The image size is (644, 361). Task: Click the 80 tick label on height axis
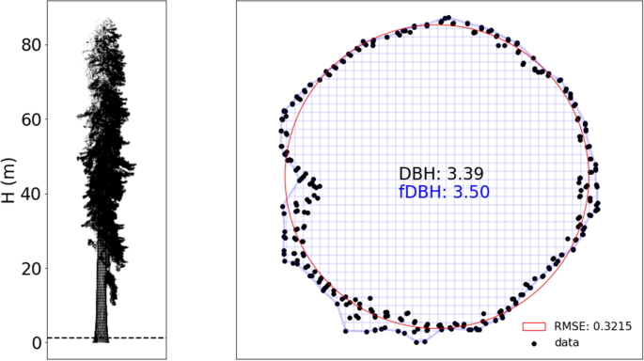tap(32, 45)
